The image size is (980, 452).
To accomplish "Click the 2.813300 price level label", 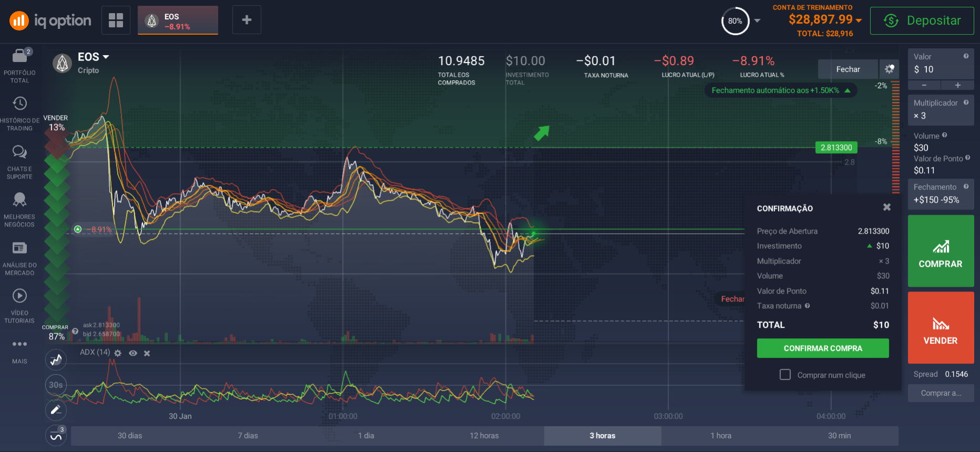I will click(x=836, y=148).
